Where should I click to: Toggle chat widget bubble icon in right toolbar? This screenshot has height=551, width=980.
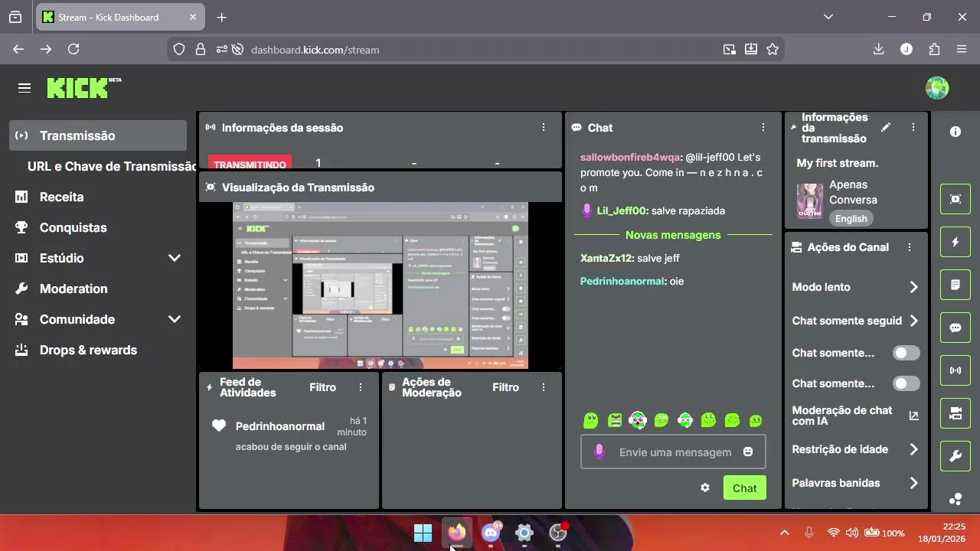(x=955, y=328)
